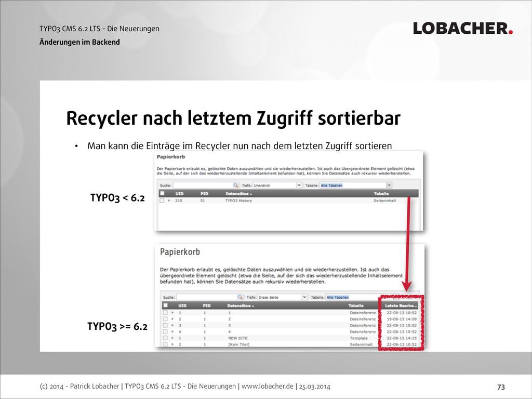Viewport: 532px width, 399px height.
Task: Toggle the select-all checkbox in lower Papierkorb header
Action: [x=166, y=305]
